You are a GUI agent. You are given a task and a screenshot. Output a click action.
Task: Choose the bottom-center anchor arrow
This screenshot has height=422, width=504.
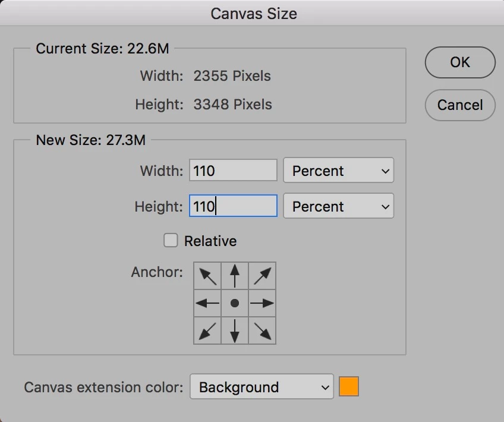(x=235, y=330)
